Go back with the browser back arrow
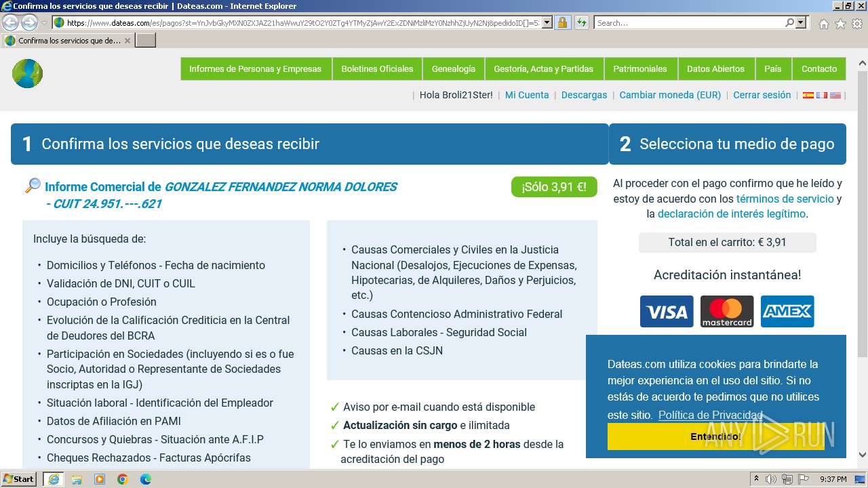The image size is (868, 488). [x=11, y=22]
